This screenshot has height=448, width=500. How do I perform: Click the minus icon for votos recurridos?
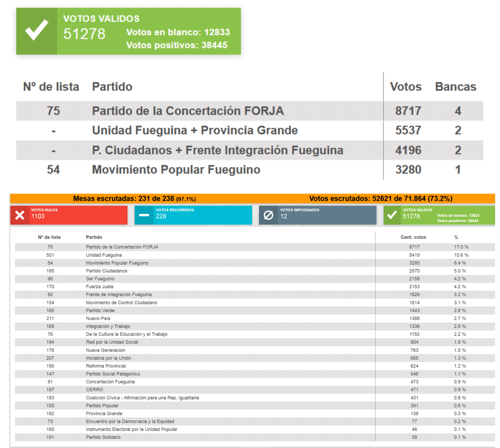click(144, 215)
